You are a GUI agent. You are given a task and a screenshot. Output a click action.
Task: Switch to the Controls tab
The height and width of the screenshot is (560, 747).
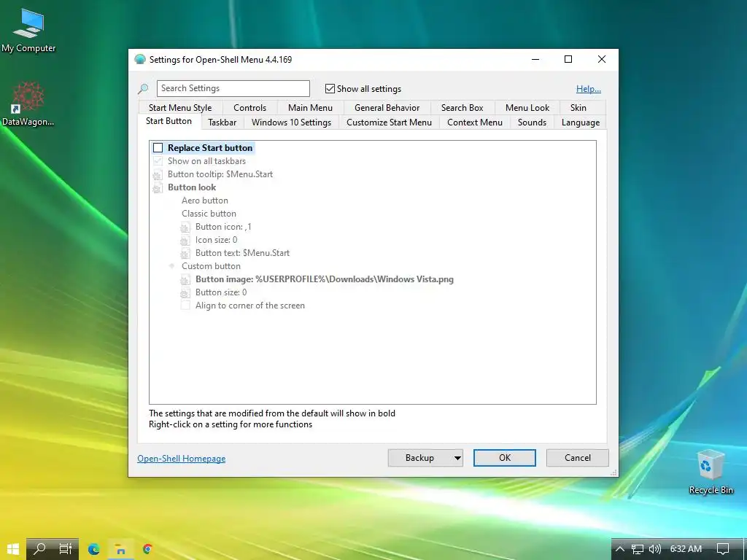tap(249, 108)
